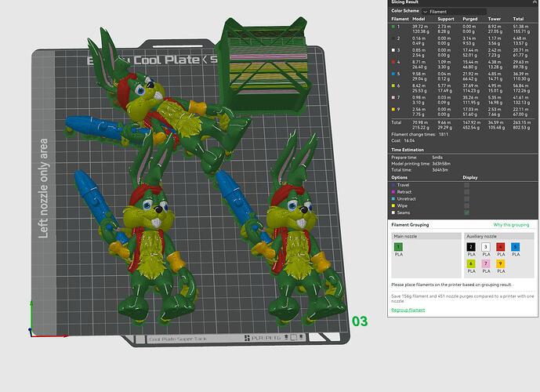Viewport: 540px width, 392px height.
Task: Toggle the Wipe display checkbox
Action: (466, 205)
